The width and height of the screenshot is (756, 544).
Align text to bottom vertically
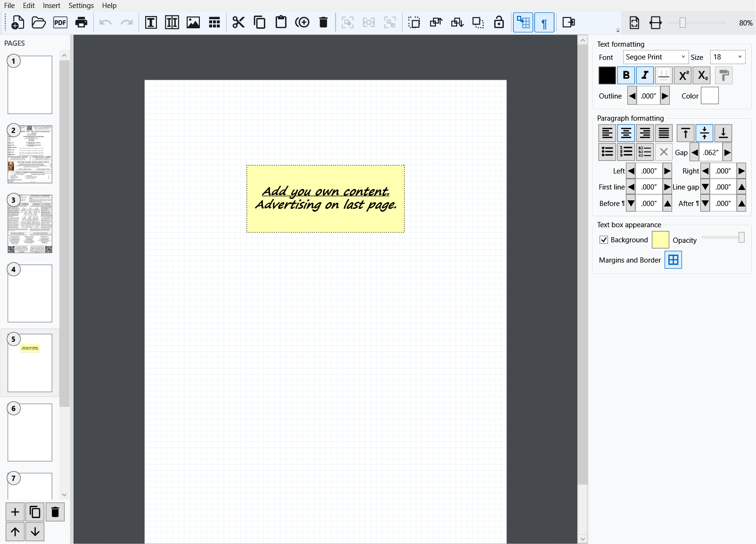[723, 133]
